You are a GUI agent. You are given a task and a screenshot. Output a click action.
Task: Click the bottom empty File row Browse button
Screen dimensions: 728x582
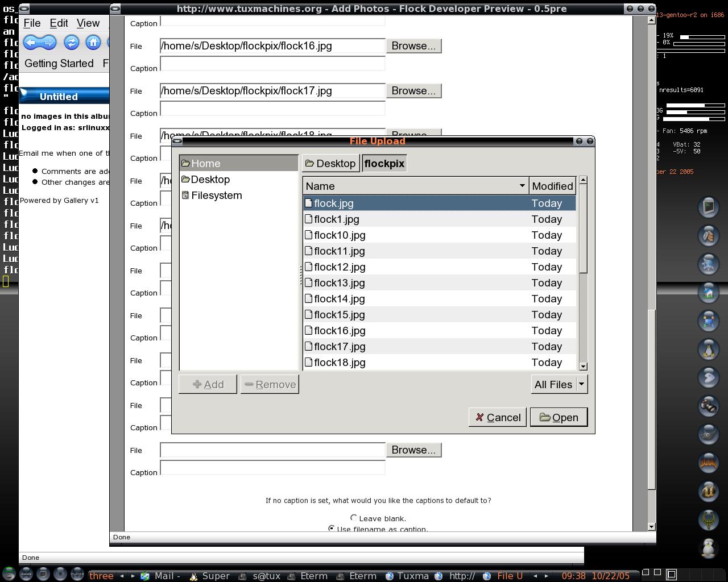[413, 450]
